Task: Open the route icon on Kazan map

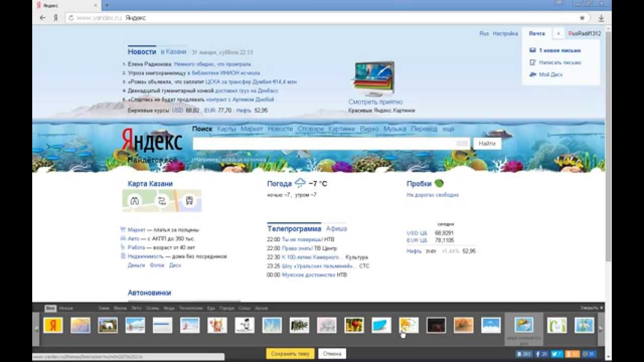Action: 162,201
